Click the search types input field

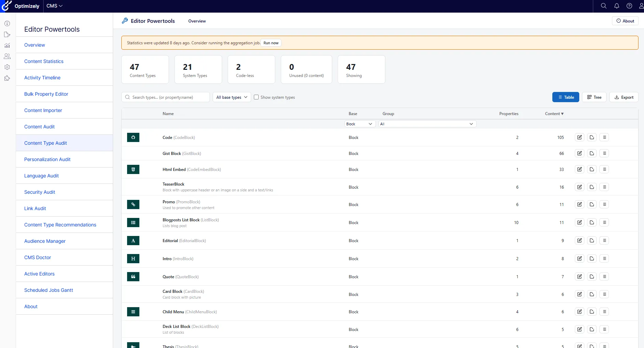click(x=166, y=97)
